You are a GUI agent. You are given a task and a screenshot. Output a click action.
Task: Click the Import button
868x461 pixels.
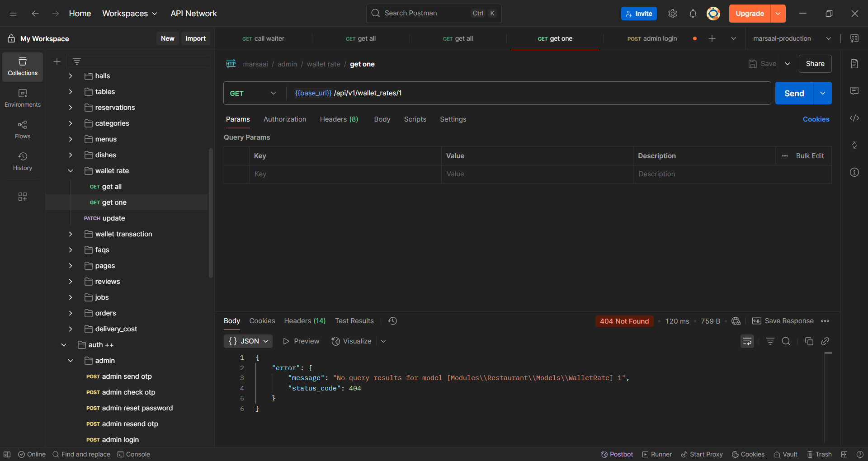pyautogui.click(x=195, y=38)
